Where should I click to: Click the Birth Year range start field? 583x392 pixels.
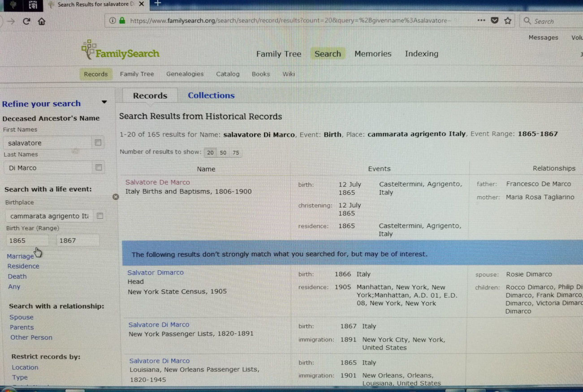tap(28, 241)
